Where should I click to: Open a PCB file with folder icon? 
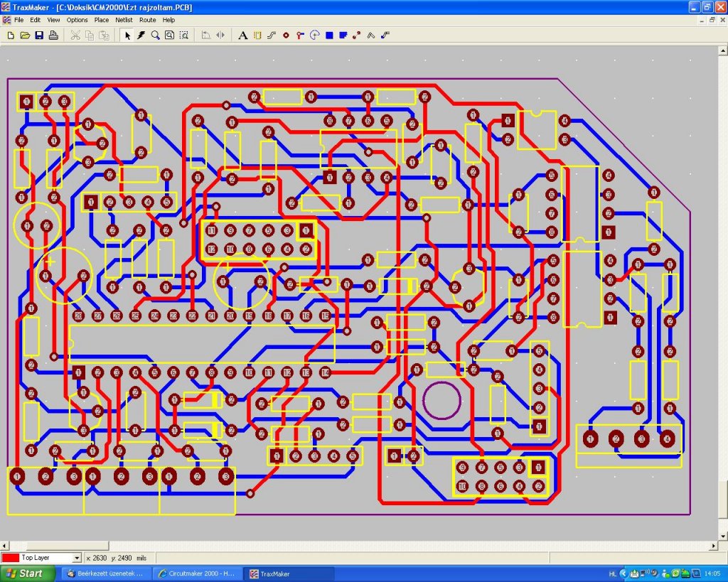coord(25,36)
